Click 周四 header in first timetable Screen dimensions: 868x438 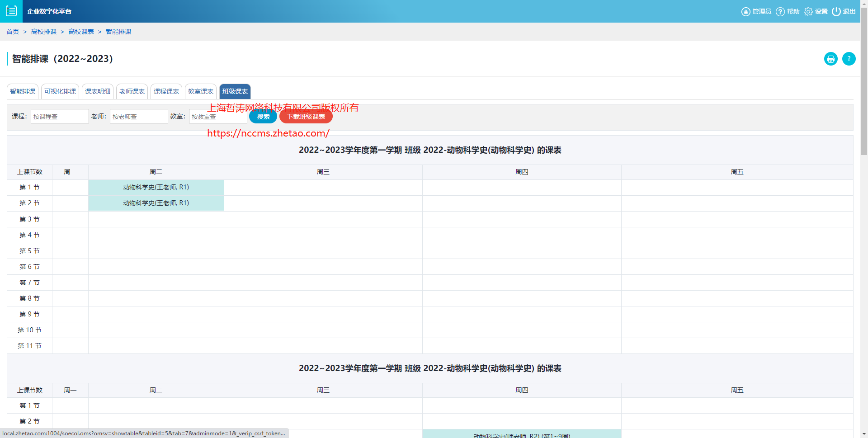coord(522,172)
